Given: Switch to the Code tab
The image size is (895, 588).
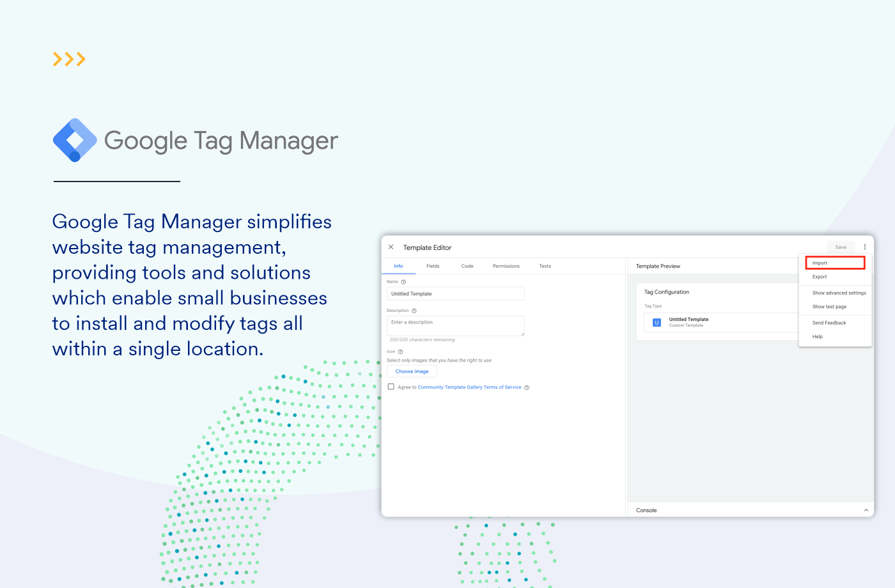Looking at the screenshot, I should [467, 266].
